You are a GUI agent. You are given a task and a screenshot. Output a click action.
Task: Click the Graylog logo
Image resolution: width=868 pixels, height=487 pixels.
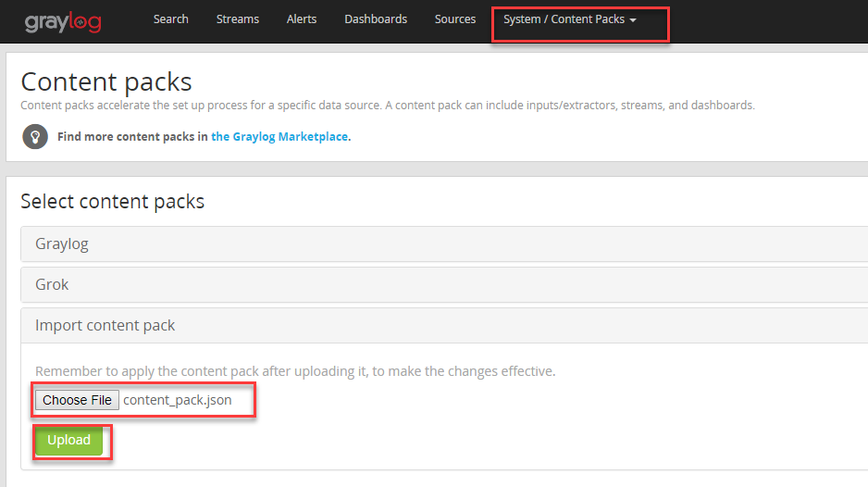point(63,21)
